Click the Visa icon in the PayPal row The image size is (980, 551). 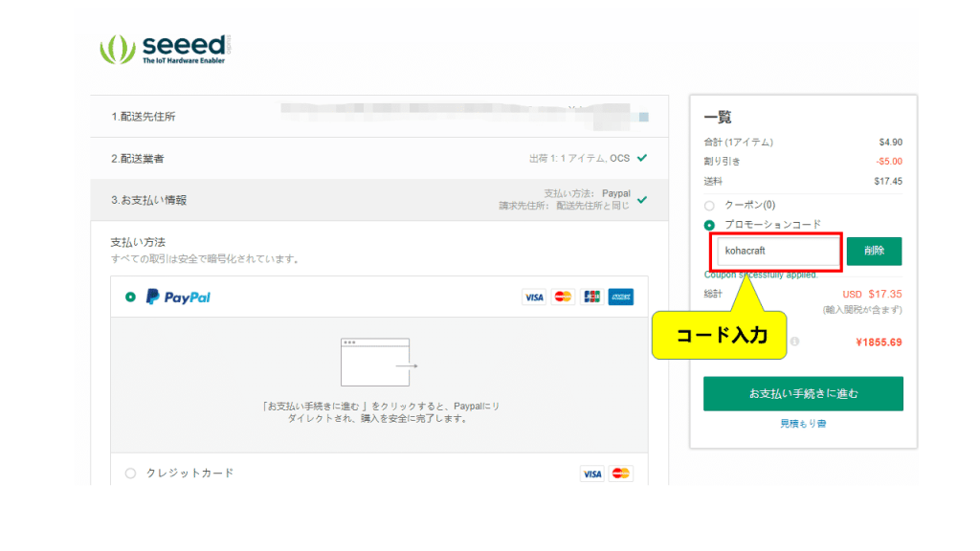pyautogui.click(x=534, y=297)
